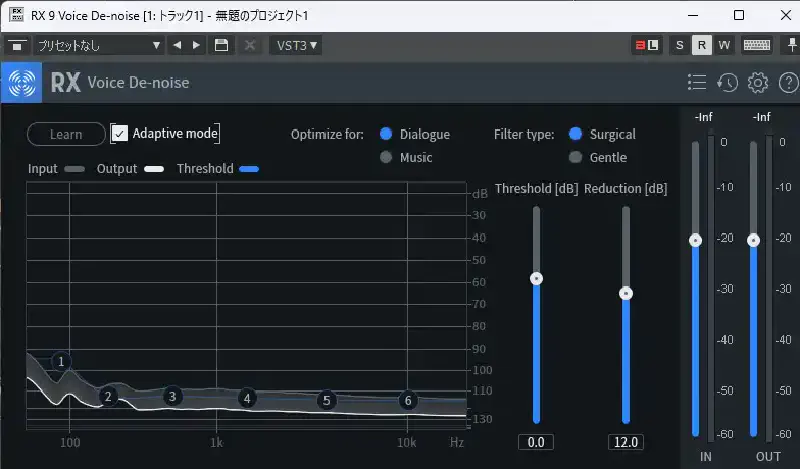This screenshot has height=469, width=800.
Task: Click the Reduction slider handle
Action: (626, 293)
